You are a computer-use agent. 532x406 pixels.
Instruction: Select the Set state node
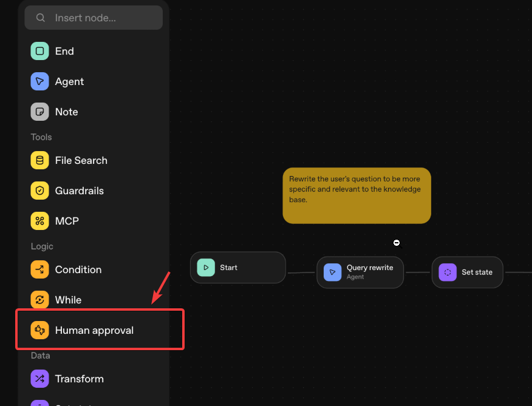(x=467, y=272)
